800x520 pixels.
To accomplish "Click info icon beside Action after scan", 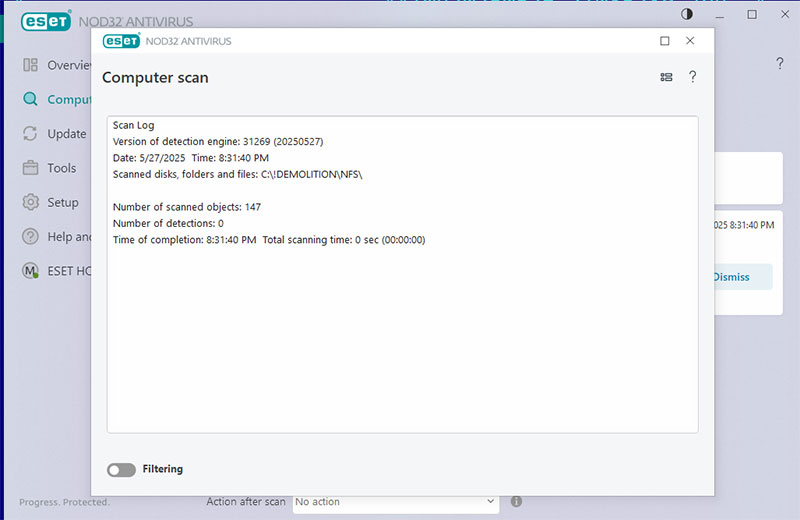I will pyautogui.click(x=516, y=501).
